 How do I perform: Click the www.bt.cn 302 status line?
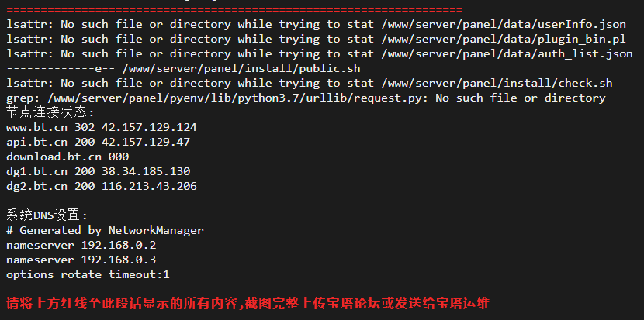102,128
